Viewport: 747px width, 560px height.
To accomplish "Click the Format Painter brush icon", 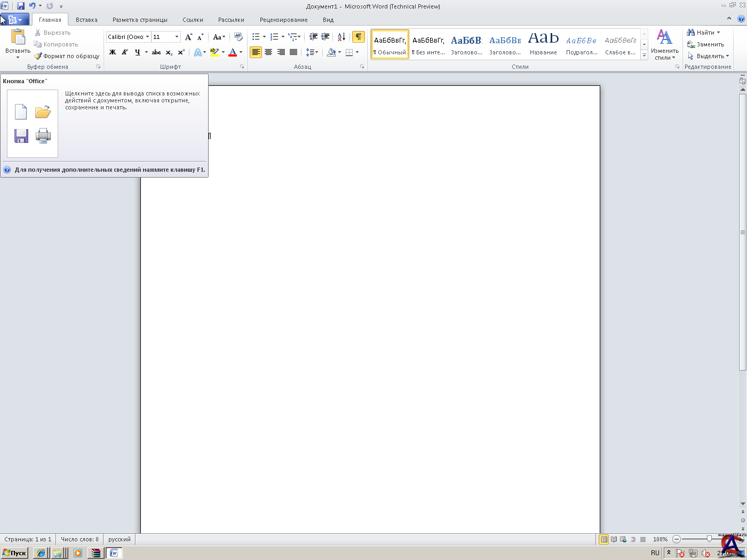I will tap(38, 56).
